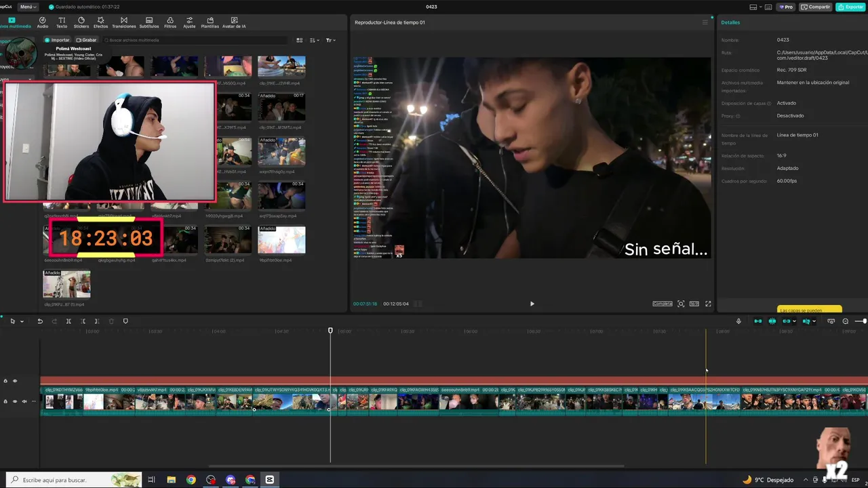This screenshot has height=488, width=868.
Task: Delete left of playhead
Action: [x=83, y=321]
